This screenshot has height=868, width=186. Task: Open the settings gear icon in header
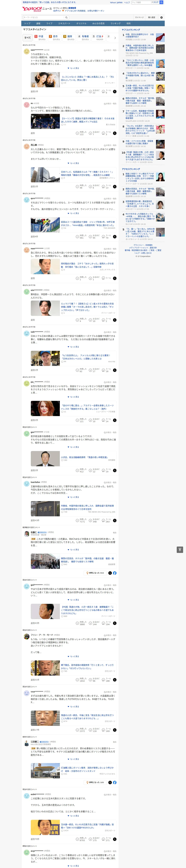161,18
